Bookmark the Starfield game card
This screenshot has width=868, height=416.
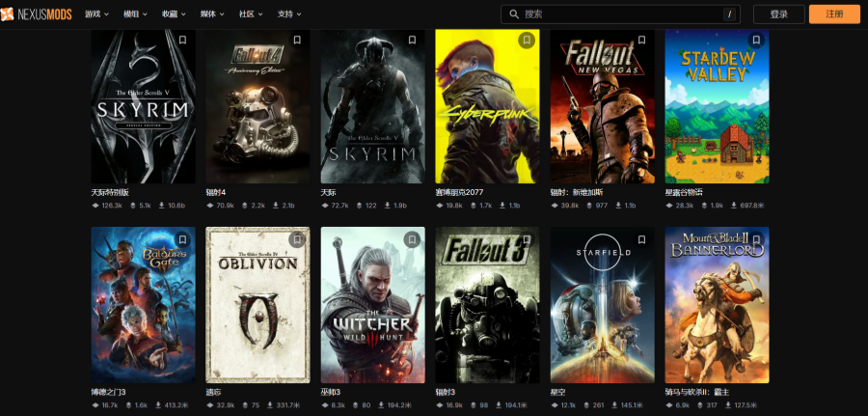tap(641, 239)
